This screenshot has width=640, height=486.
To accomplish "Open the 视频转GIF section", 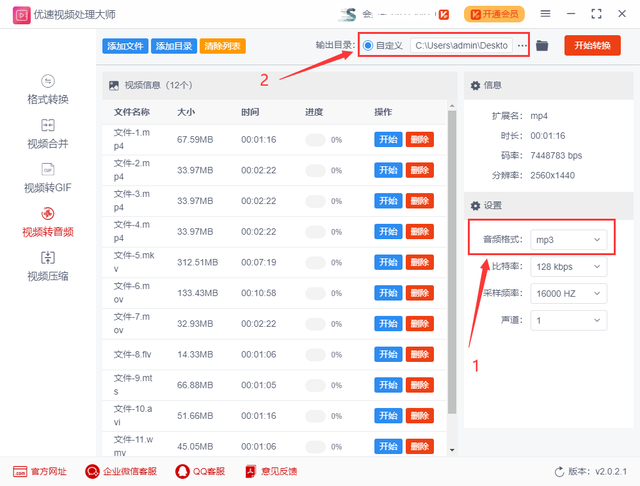I will click(x=48, y=178).
